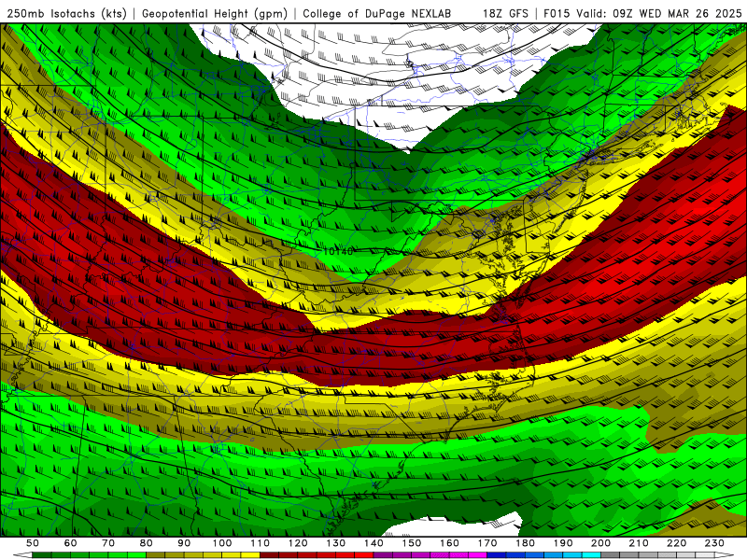Click the legend value "180"
The image size is (747, 560).
525,543
